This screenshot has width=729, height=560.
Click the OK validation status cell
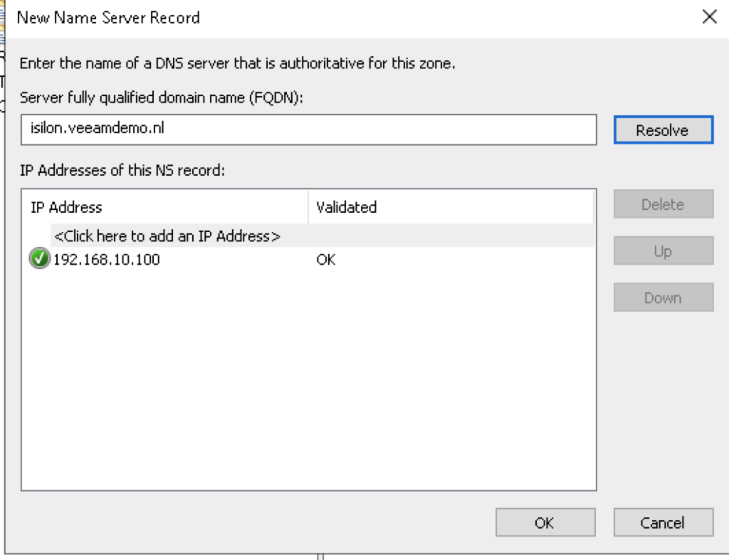[326, 260]
